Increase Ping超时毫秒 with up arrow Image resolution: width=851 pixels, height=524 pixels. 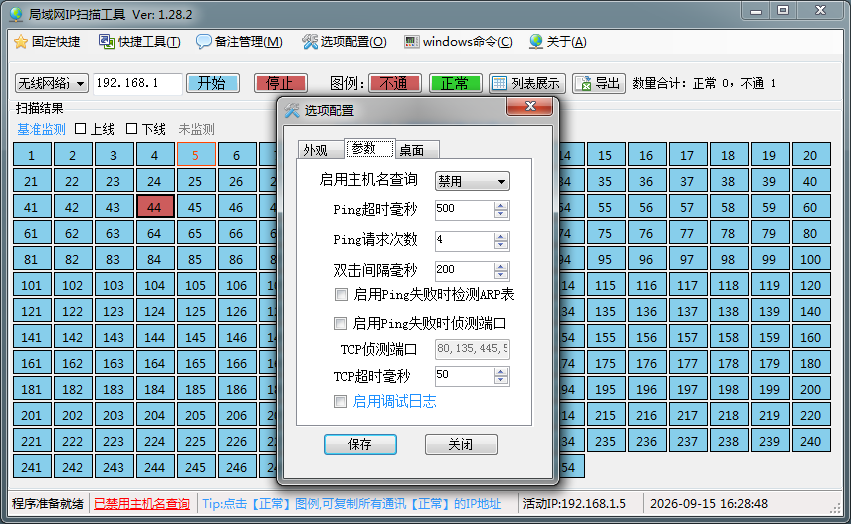(x=501, y=206)
